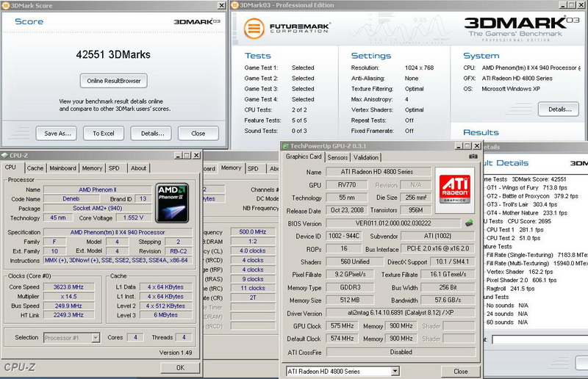Select the Memory tab in front CPU-Z window
The image size is (588, 379).
(x=92, y=168)
